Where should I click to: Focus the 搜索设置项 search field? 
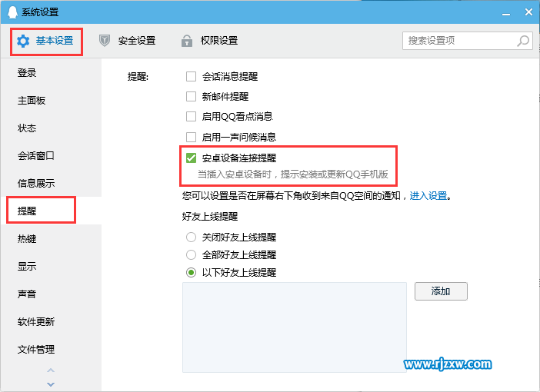468,41
